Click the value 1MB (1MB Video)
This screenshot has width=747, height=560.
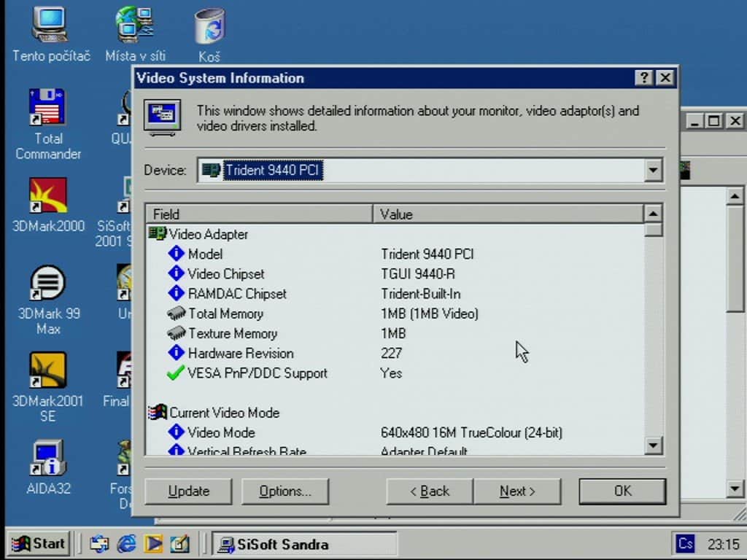coord(429,314)
